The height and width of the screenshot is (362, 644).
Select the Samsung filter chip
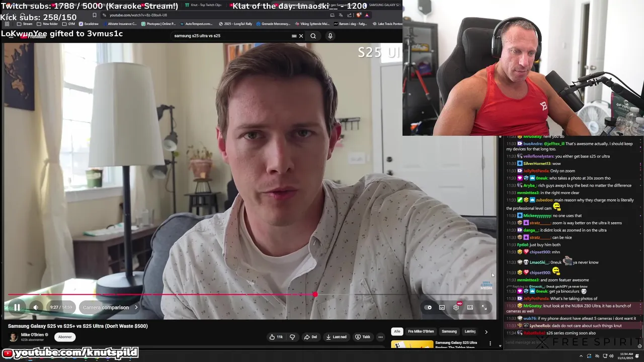[x=449, y=331]
